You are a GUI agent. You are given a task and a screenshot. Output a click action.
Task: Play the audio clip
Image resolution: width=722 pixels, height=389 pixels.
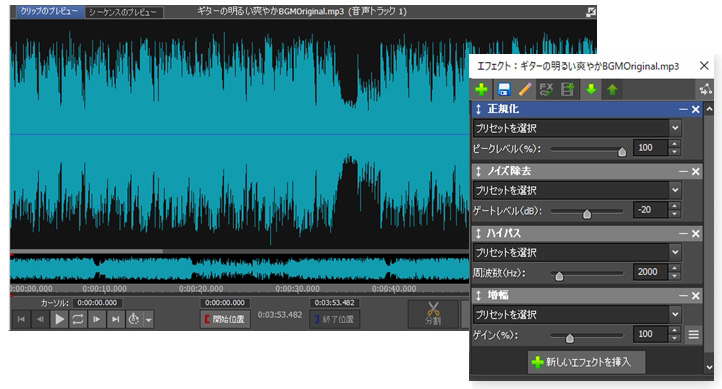click(x=59, y=319)
